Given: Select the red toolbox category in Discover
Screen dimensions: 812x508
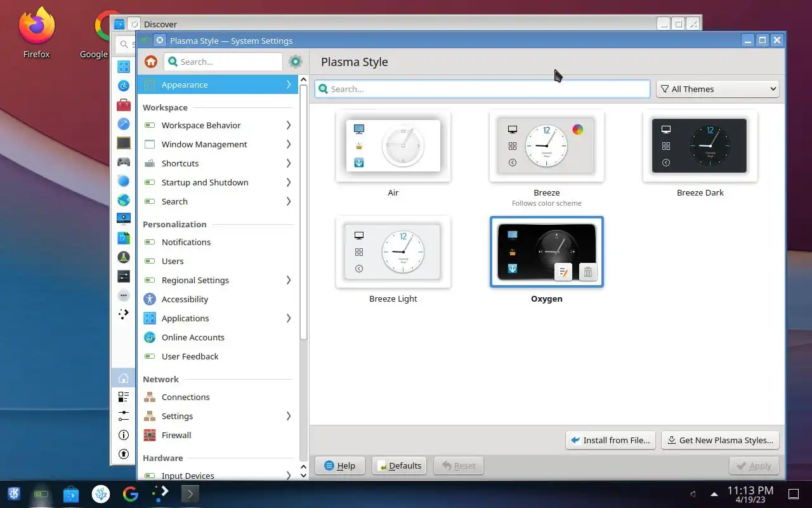Looking at the screenshot, I should 124,105.
